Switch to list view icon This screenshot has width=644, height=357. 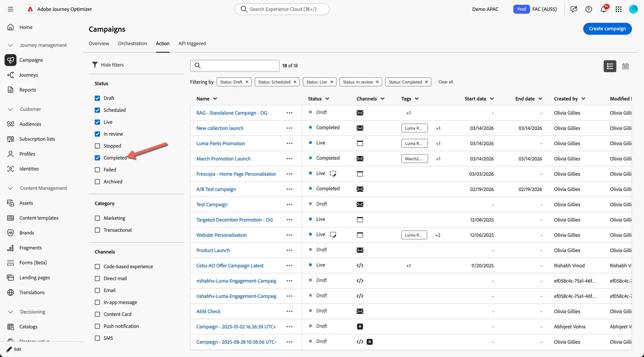coord(610,66)
